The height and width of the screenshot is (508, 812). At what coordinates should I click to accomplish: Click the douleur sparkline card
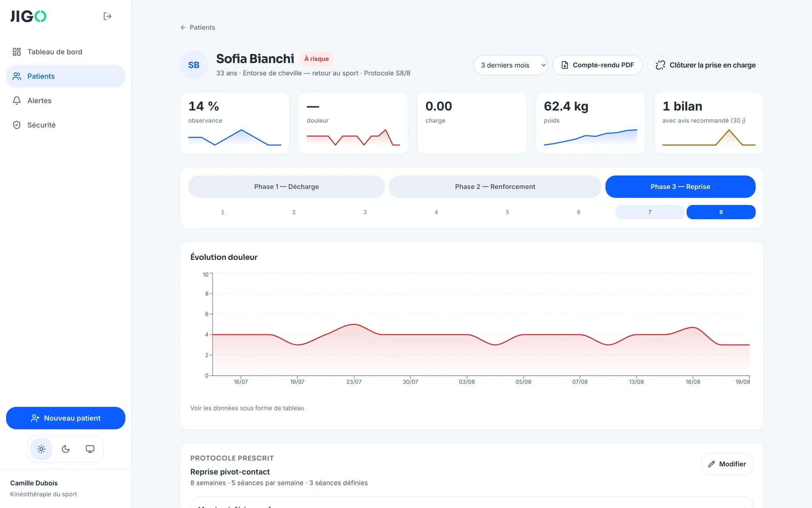click(x=353, y=123)
